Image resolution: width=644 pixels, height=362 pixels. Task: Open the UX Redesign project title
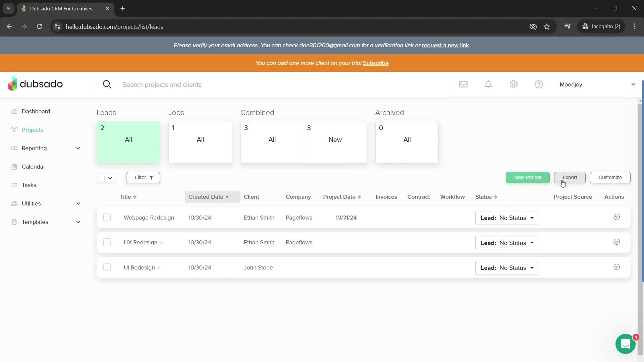[141, 242]
